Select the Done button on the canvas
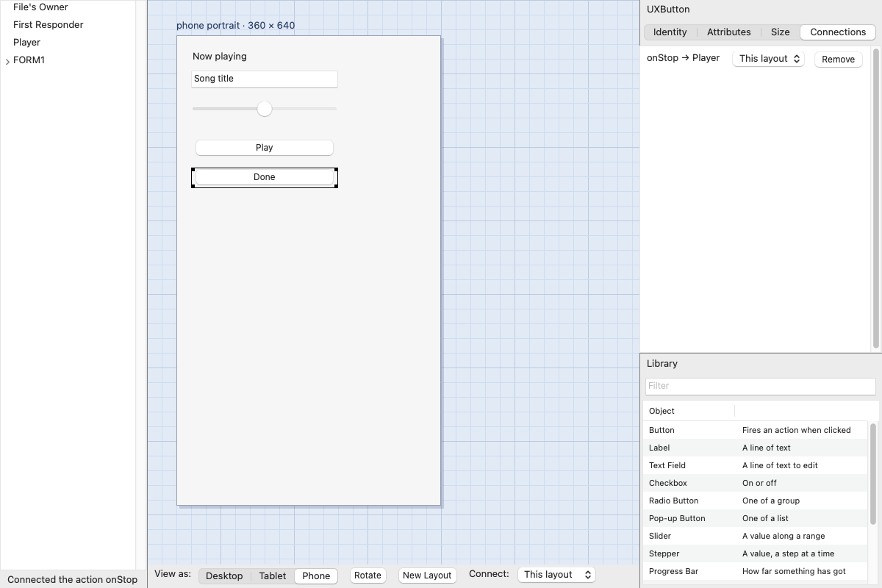Screen dimensions: 882x588 (x=265, y=177)
